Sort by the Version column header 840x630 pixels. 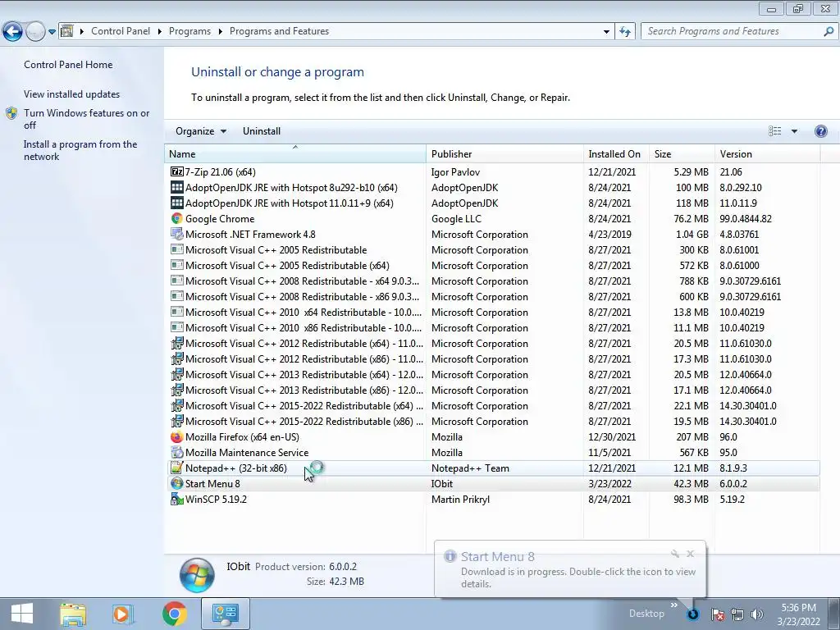tap(767, 153)
